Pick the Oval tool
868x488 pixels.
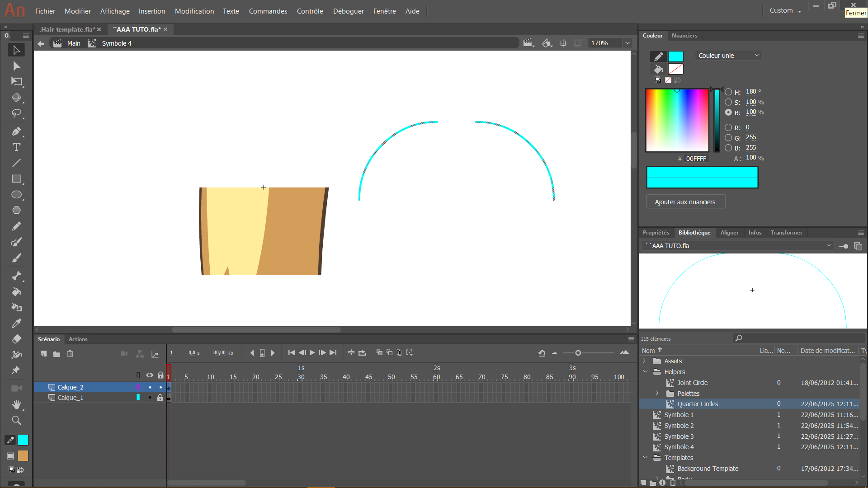[x=16, y=195]
